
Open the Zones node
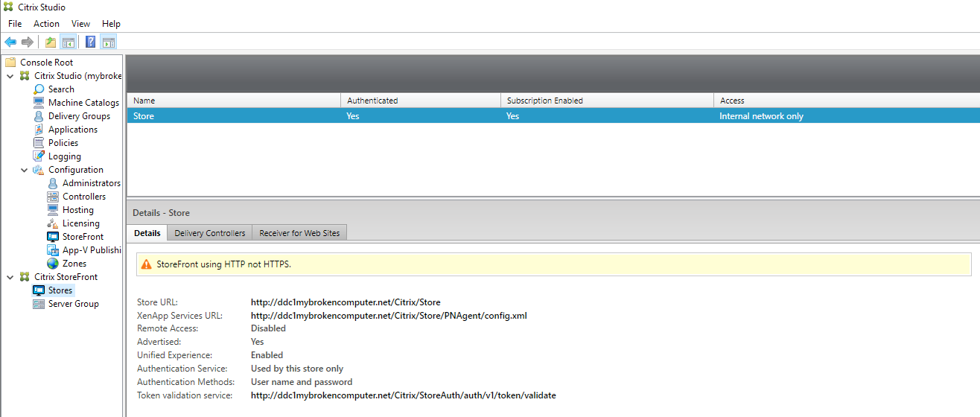pyautogui.click(x=74, y=264)
